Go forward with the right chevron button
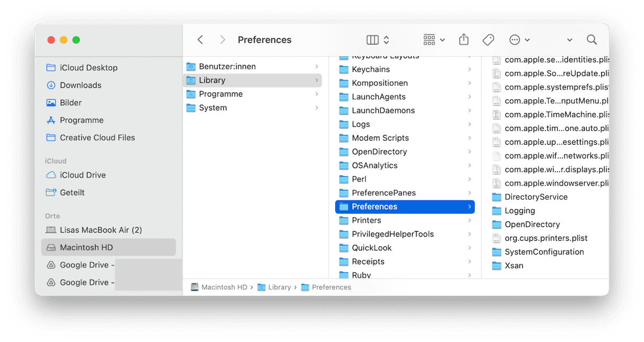The image size is (644, 342). click(222, 40)
